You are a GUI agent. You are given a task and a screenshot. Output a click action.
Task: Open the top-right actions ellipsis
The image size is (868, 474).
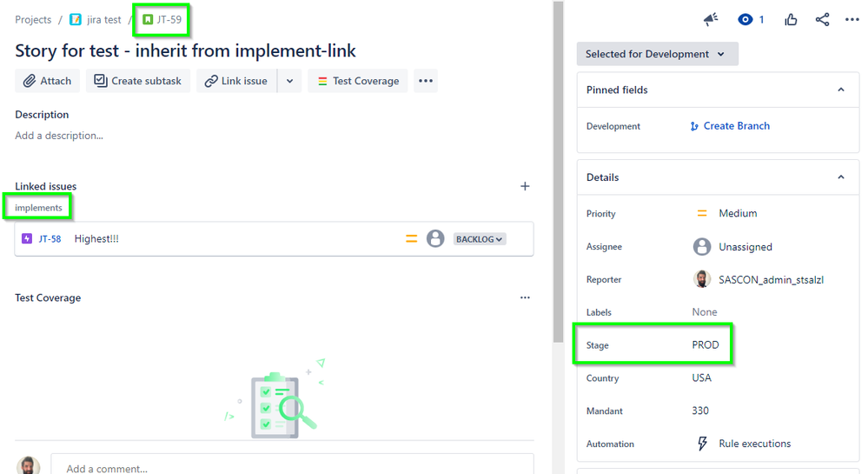click(x=852, y=19)
